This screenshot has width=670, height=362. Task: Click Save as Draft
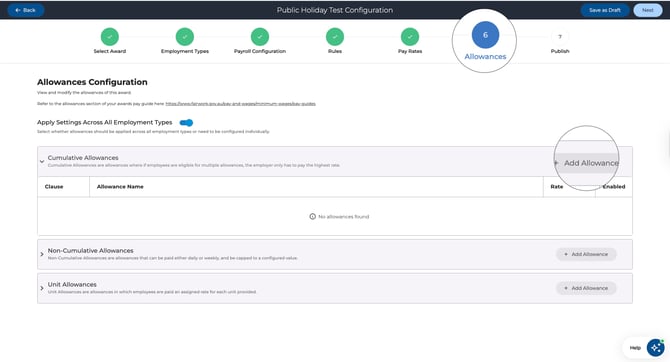pyautogui.click(x=605, y=10)
